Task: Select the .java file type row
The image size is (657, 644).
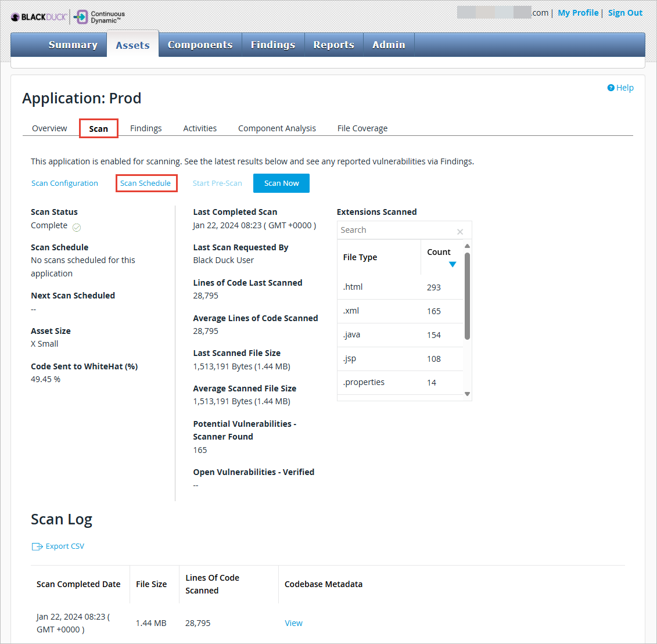Action: pos(400,335)
